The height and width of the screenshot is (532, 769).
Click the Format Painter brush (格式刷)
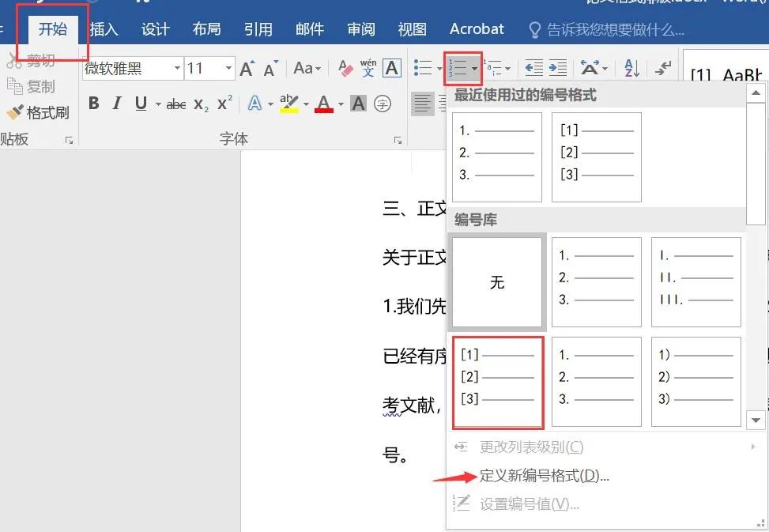[x=38, y=113]
